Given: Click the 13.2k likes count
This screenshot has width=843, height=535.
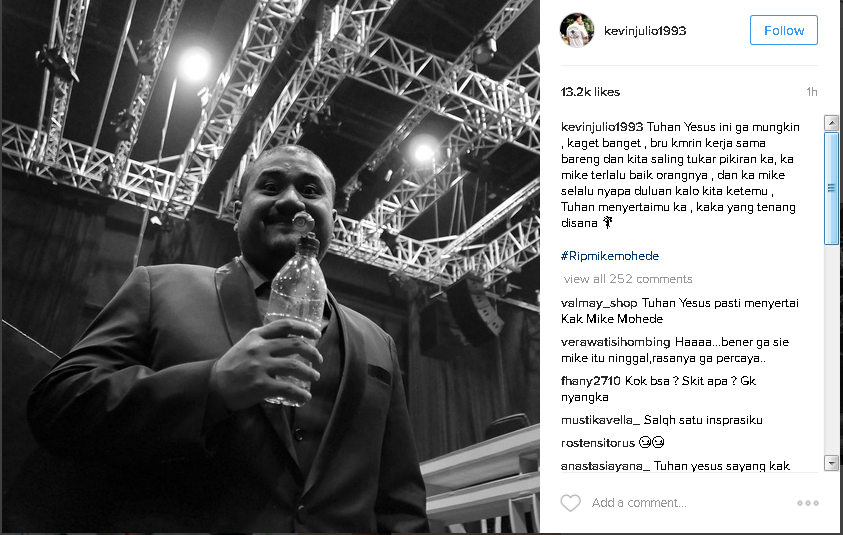Looking at the screenshot, I should pyautogui.click(x=590, y=92).
